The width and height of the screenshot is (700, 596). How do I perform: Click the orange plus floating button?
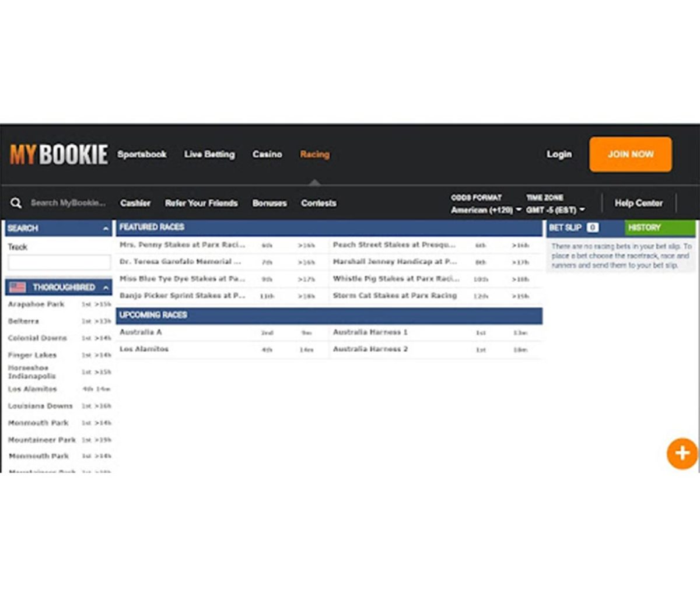pyautogui.click(x=682, y=453)
